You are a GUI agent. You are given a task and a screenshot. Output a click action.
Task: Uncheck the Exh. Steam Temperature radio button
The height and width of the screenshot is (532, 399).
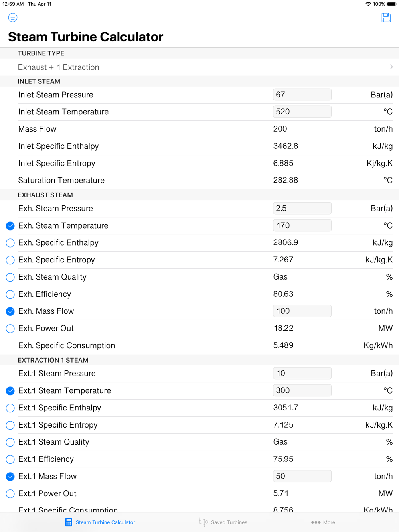click(x=10, y=226)
